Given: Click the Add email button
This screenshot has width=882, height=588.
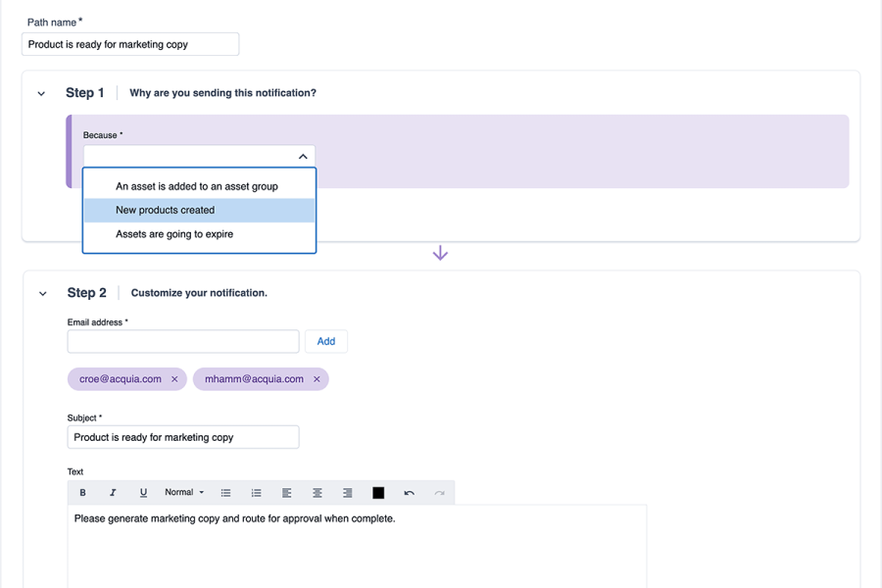Looking at the screenshot, I should pyautogui.click(x=326, y=341).
